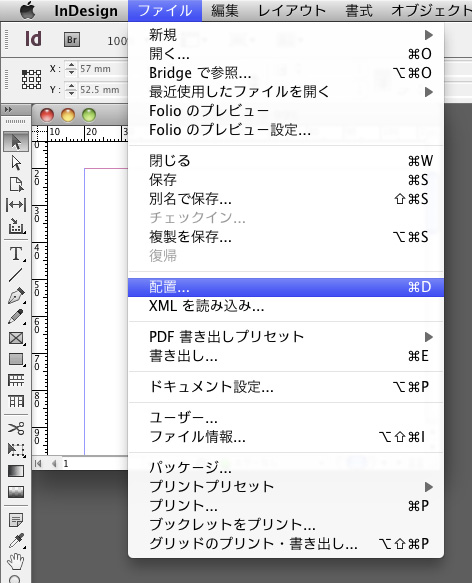The width and height of the screenshot is (472, 583).
Task: Open the レイアウト menu
Action: pos(292,10)
